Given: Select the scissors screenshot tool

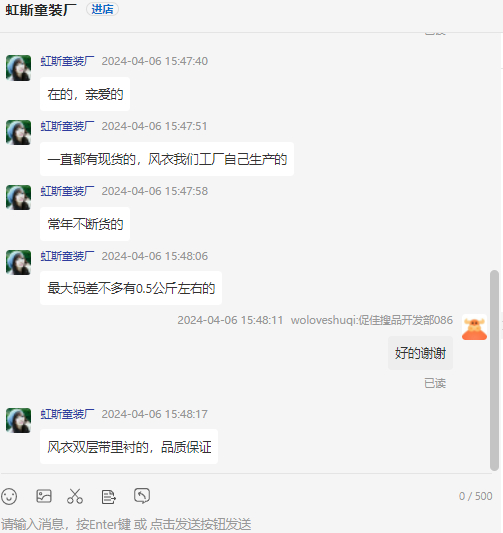Looking at the screenshot, I should [75, 496].
